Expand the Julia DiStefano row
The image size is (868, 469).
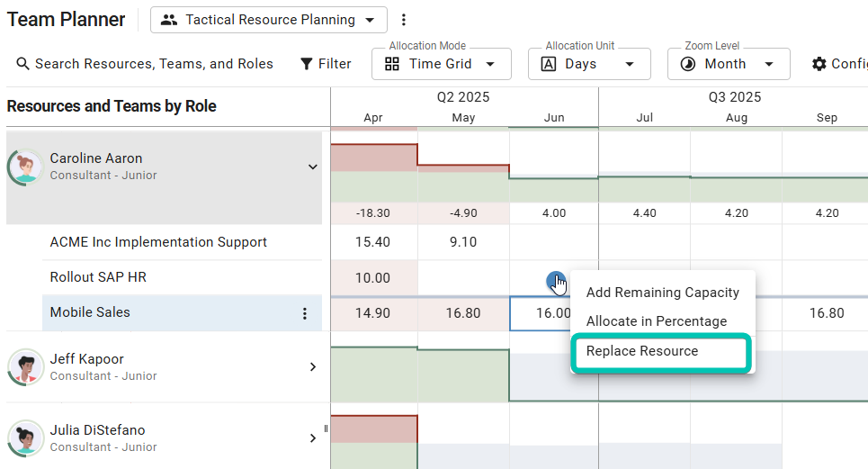tap(313, 438)
